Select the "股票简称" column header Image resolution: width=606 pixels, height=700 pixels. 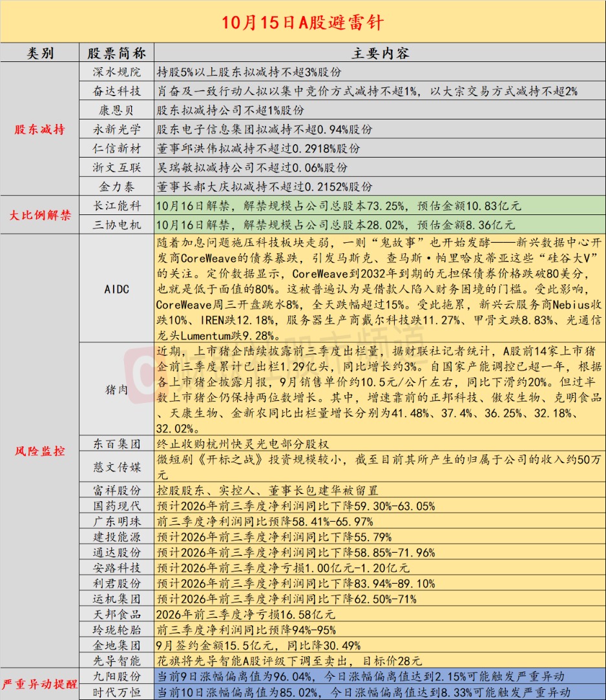pyautogui.click(x=116, y=53)
